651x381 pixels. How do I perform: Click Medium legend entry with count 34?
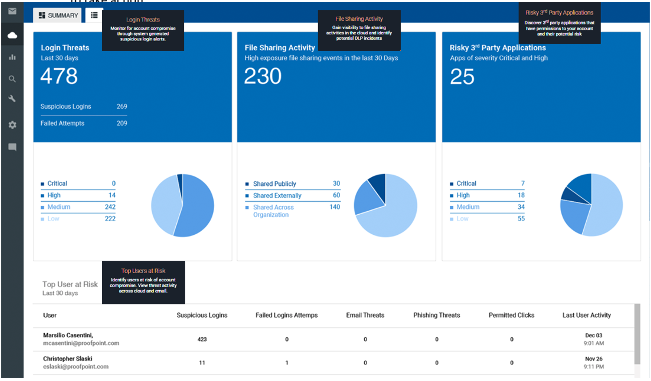(x=487, y=207)
